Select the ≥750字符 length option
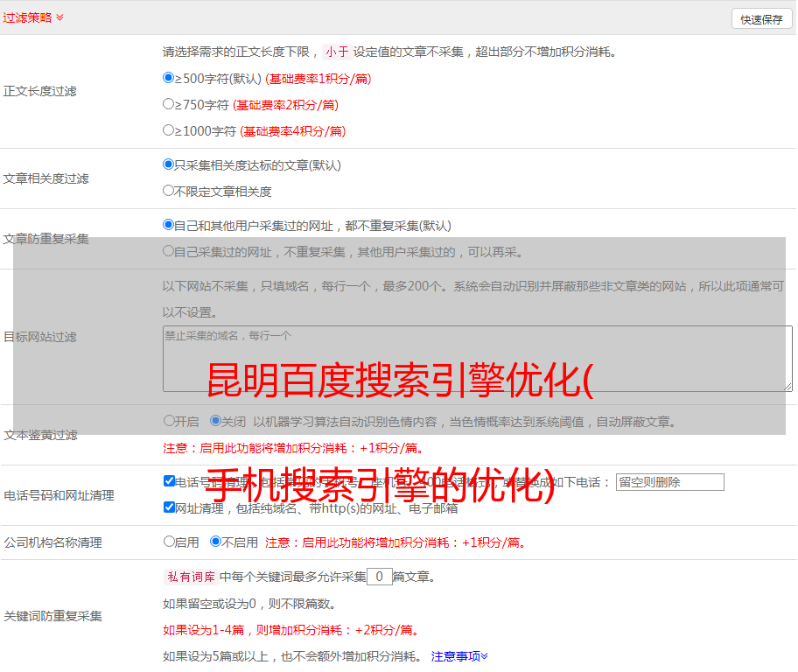Image resolution: width=798 pixels, height=672 pixels. (168, 104)
